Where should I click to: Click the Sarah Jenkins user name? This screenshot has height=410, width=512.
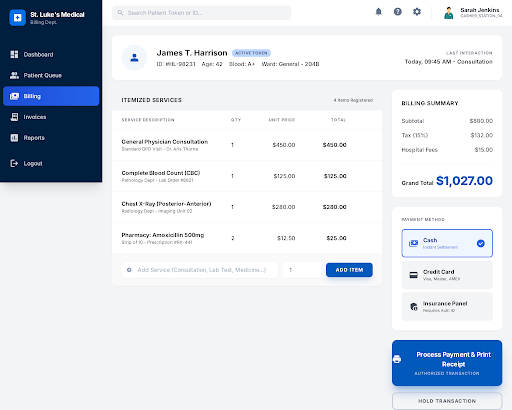480,10
